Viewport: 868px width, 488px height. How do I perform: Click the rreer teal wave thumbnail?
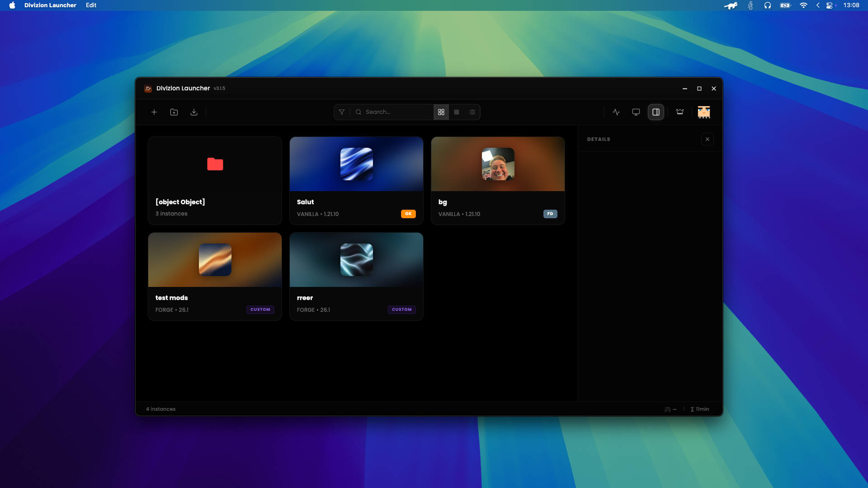(x=357, y=260)
